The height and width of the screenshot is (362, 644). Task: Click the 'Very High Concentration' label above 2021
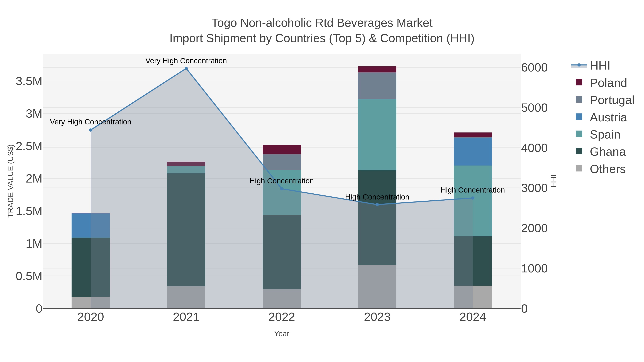point(186,61)
